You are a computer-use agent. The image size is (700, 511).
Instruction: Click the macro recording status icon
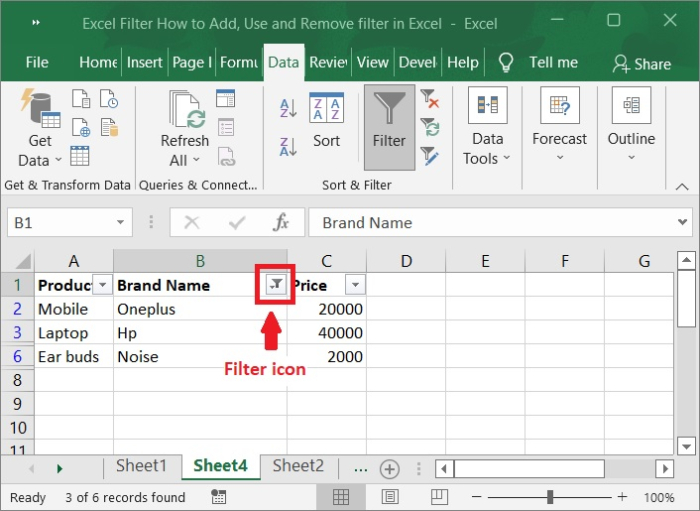click(x=218, y=497)
